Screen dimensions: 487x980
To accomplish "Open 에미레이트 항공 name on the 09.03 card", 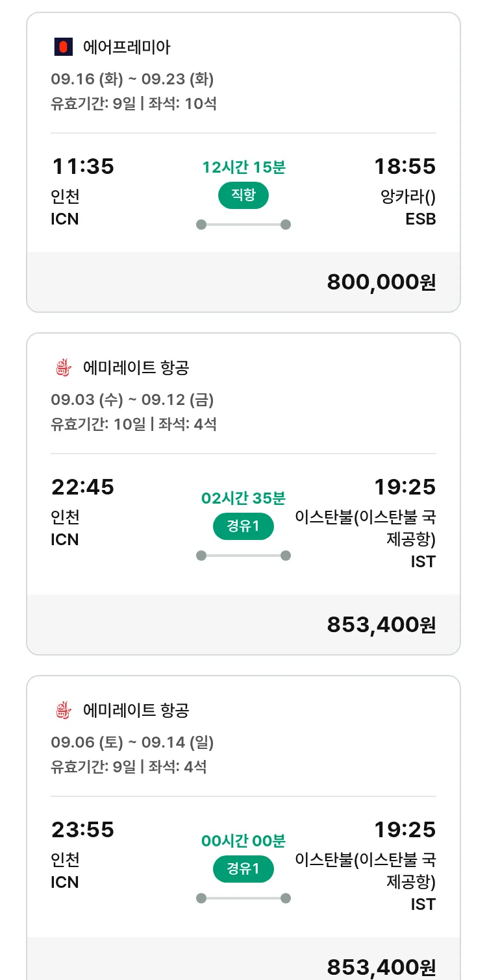I will tap(136, 368).
